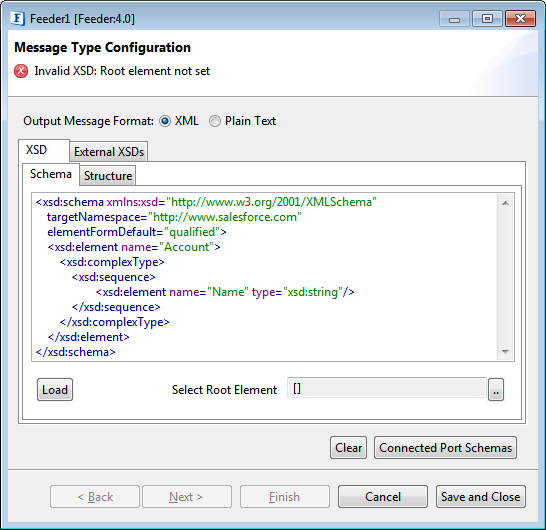546x530 pixels.
Task: Click Save and Close
Action: click(481, 497)
